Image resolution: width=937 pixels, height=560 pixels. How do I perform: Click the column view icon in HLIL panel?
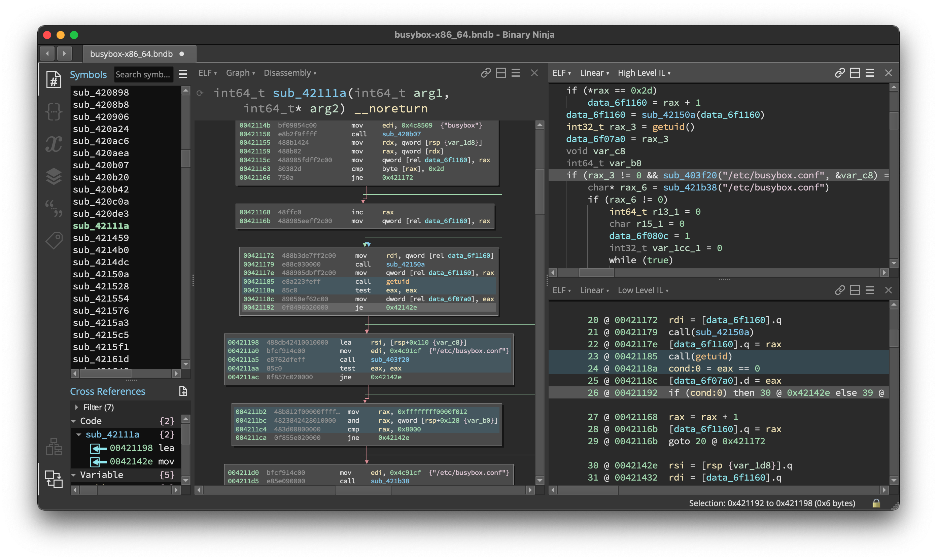[x=854, y=73]
